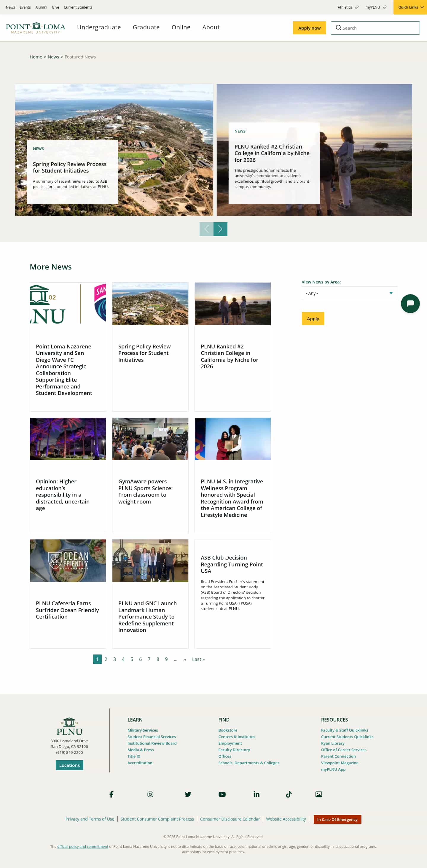Open the PLNU Facebook page icon
427x868 pixels.
point(111,794)
